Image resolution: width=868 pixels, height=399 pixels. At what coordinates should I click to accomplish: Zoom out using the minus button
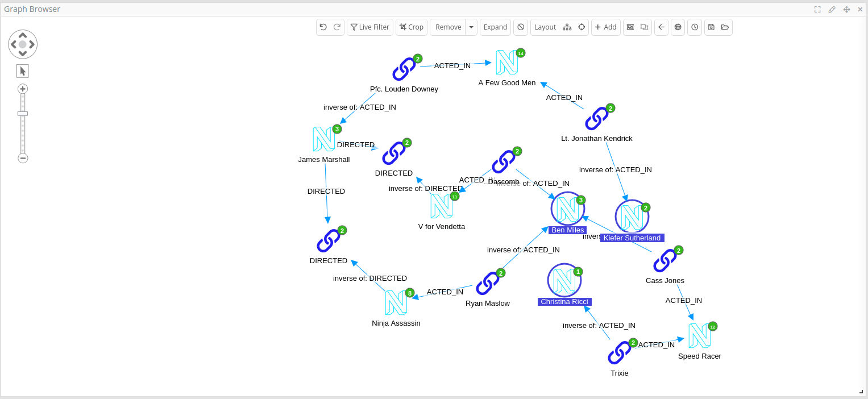23,158
